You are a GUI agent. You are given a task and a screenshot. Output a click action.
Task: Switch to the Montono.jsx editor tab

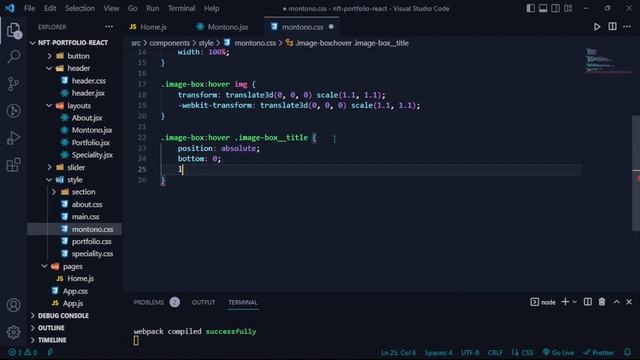[227, 27]
